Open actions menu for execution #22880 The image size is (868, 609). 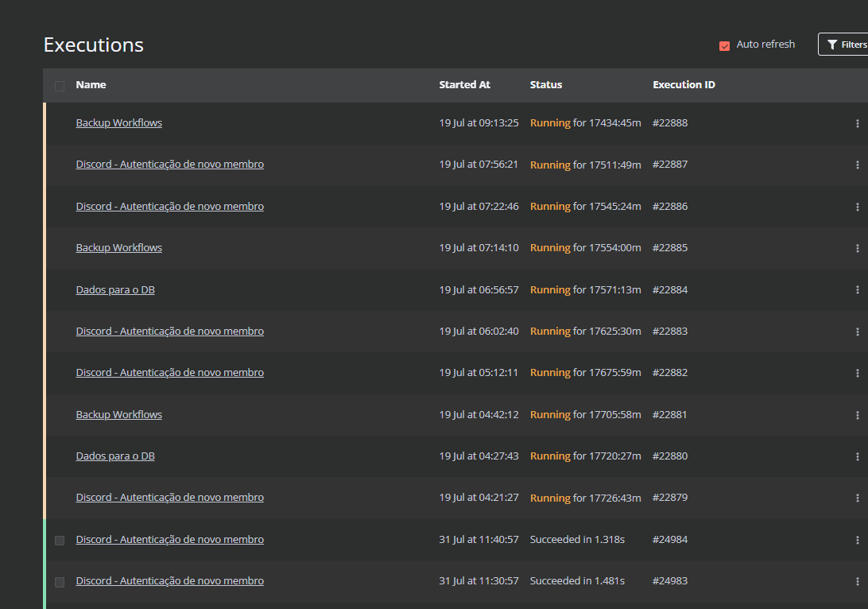(x=858, y=456)
